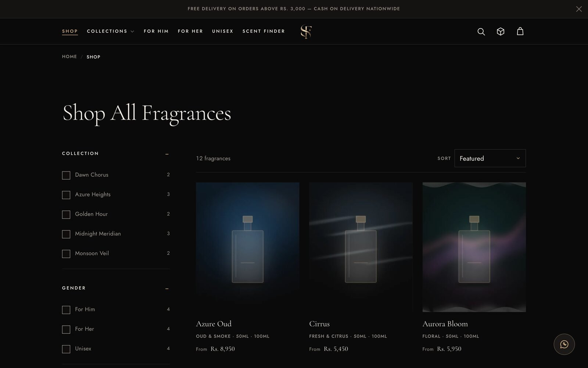Click the Cirrus bottle image
Screen dimensions: 588x368
(x=361, y=247)
